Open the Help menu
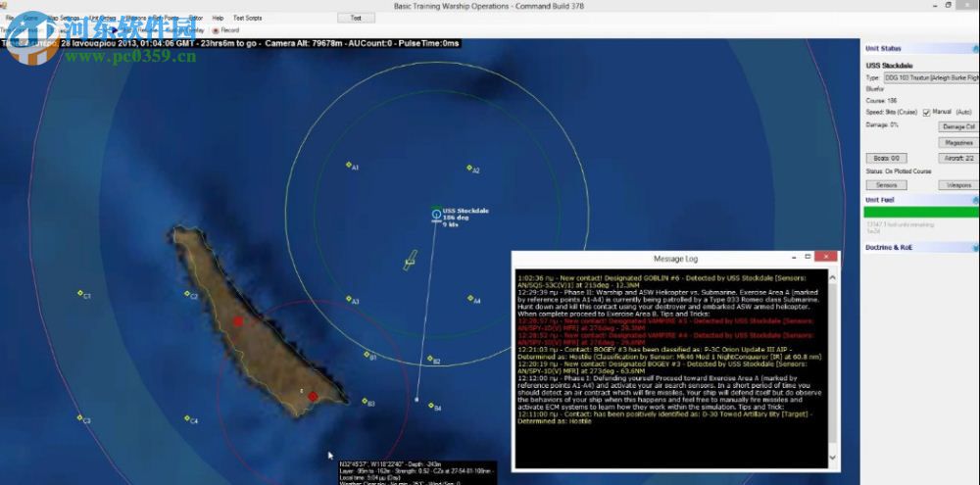Image resolution: width=980 pixels, height=485 pixels. click(218, 18)
